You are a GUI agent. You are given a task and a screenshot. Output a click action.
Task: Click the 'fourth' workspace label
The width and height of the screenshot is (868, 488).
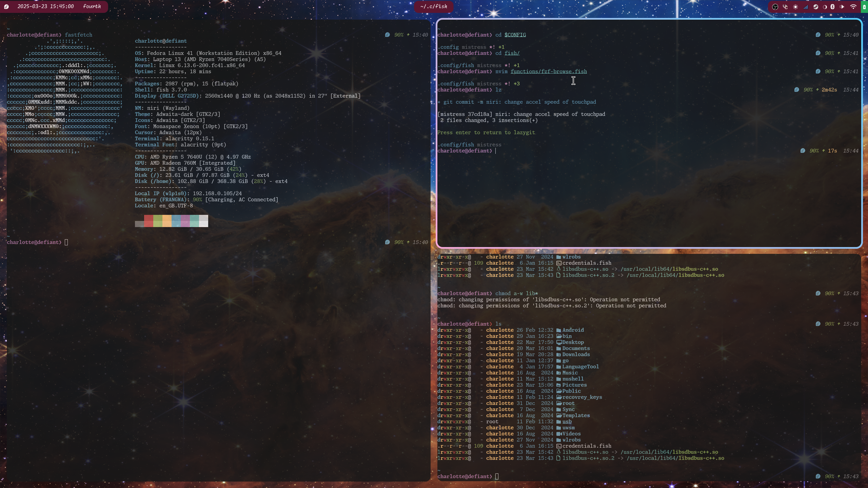[x=92, y=6]
